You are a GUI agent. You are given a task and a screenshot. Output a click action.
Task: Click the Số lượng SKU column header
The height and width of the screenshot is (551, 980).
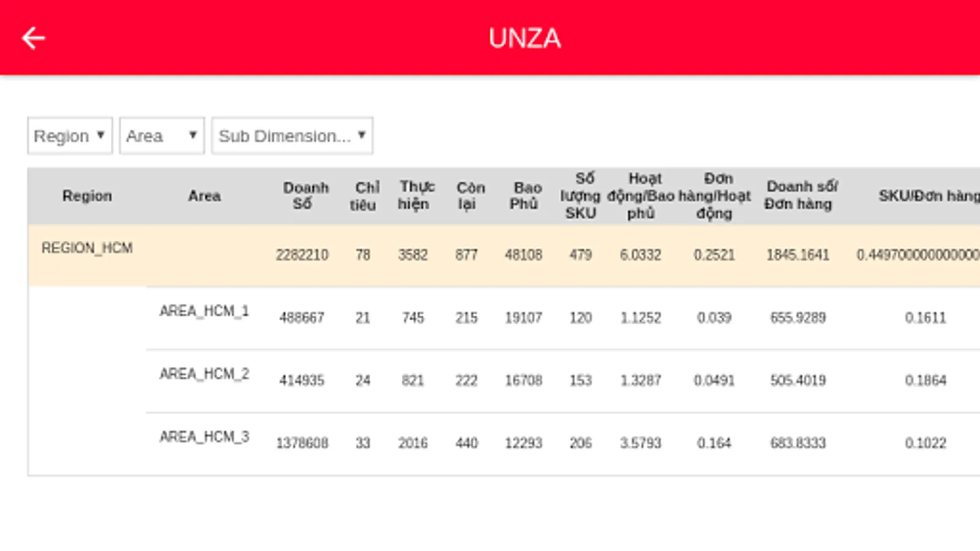(580, 196)
